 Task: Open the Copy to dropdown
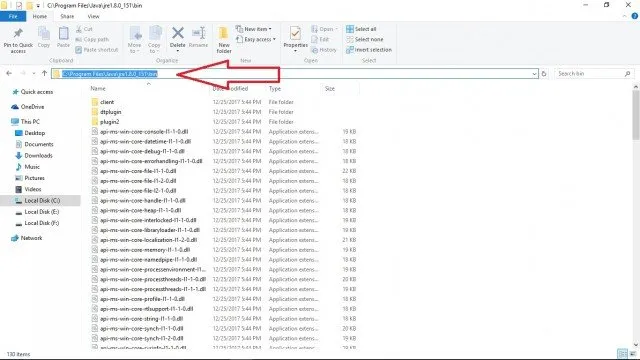pos(154,40)
